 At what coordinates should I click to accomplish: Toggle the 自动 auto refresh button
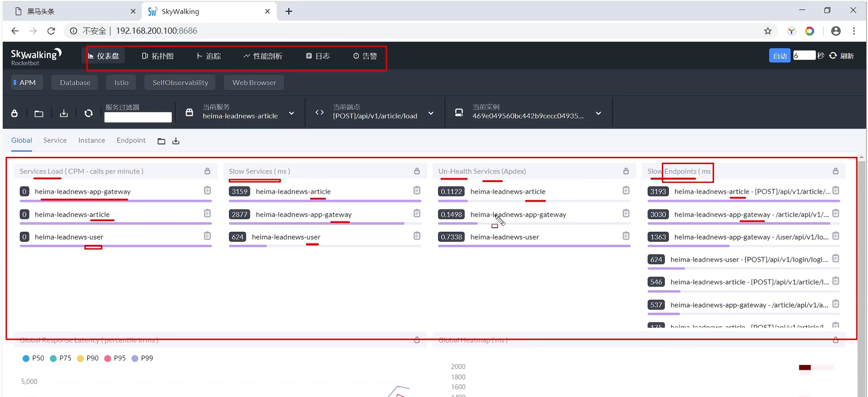779,56
